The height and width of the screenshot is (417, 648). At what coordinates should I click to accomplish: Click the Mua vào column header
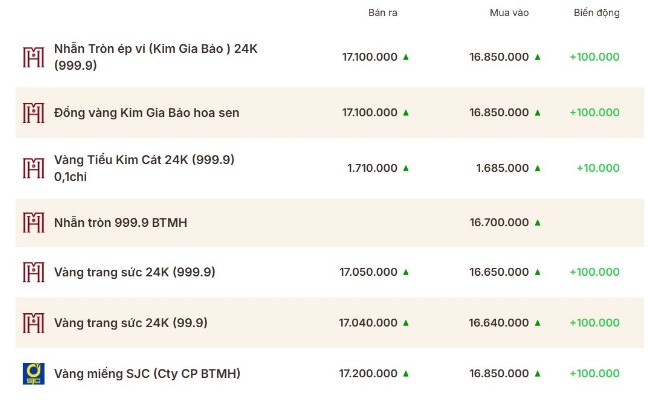point(508,13)
